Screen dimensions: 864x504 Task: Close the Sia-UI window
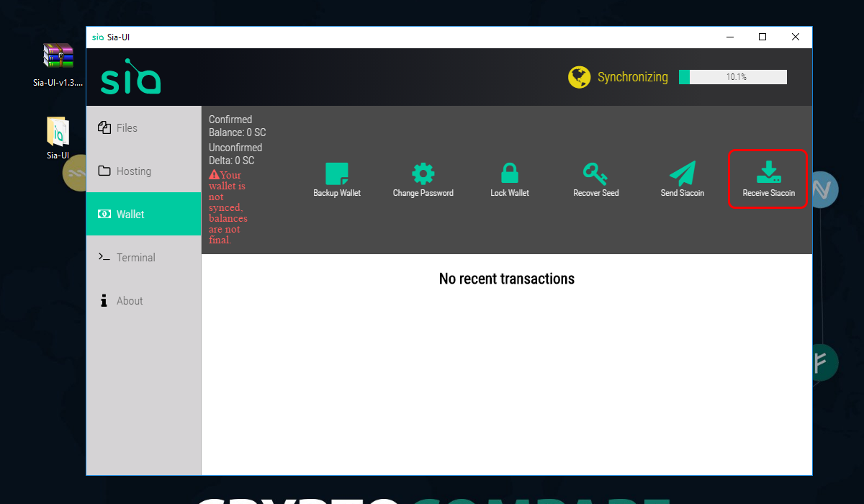coord(796,37)
